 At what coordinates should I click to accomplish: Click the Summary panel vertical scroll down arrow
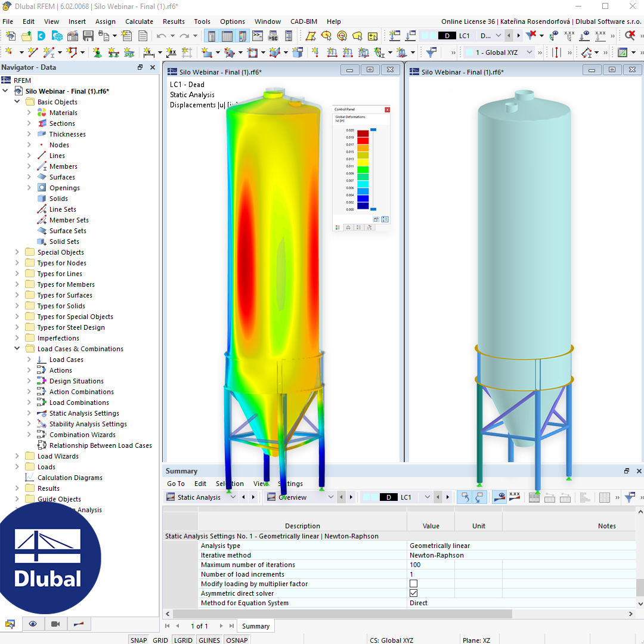pos(640,603)
